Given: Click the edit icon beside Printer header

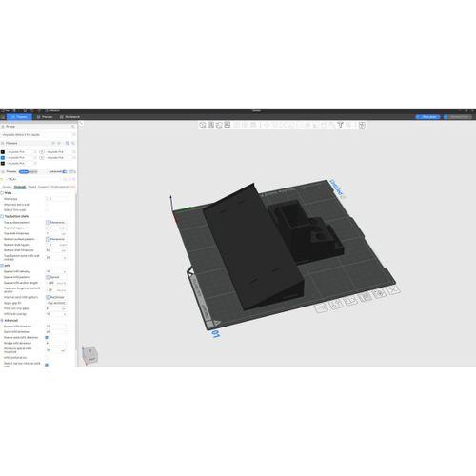Looking at the screenshot, I should point(73,127).
